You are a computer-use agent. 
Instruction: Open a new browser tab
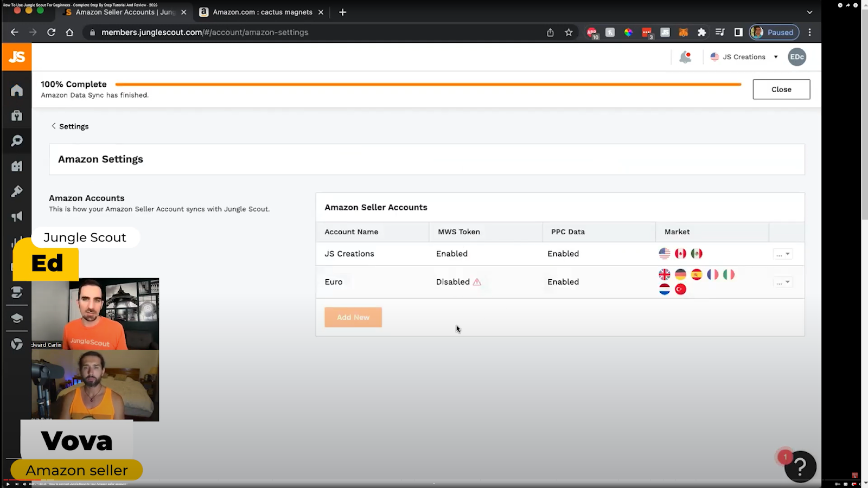(342, 12)
